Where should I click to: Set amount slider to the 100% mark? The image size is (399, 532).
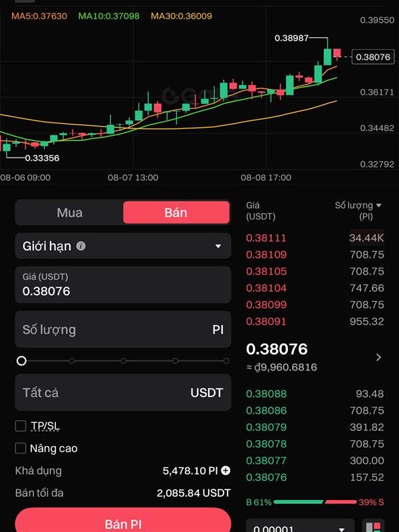click(226, 360)
